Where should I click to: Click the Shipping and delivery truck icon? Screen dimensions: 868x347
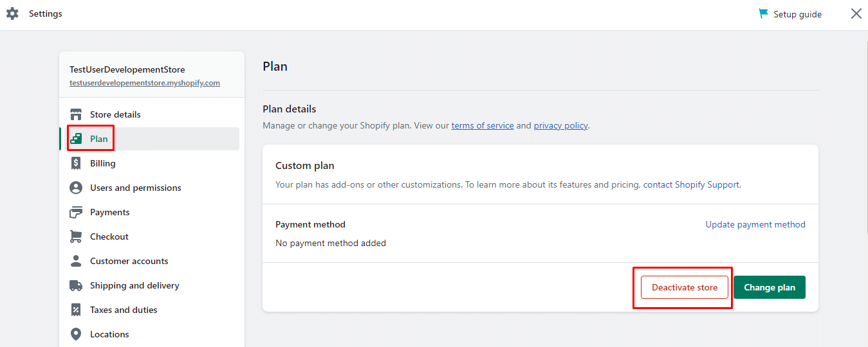coord(76,285)
